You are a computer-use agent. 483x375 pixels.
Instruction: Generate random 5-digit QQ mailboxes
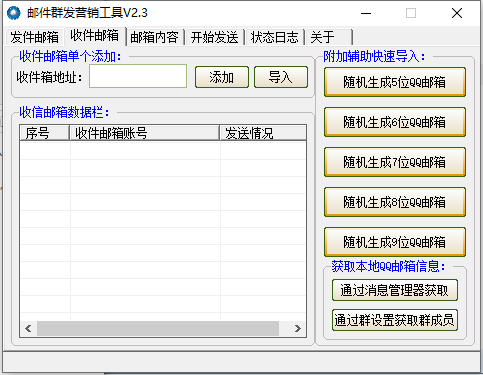[x=395, y=82]
